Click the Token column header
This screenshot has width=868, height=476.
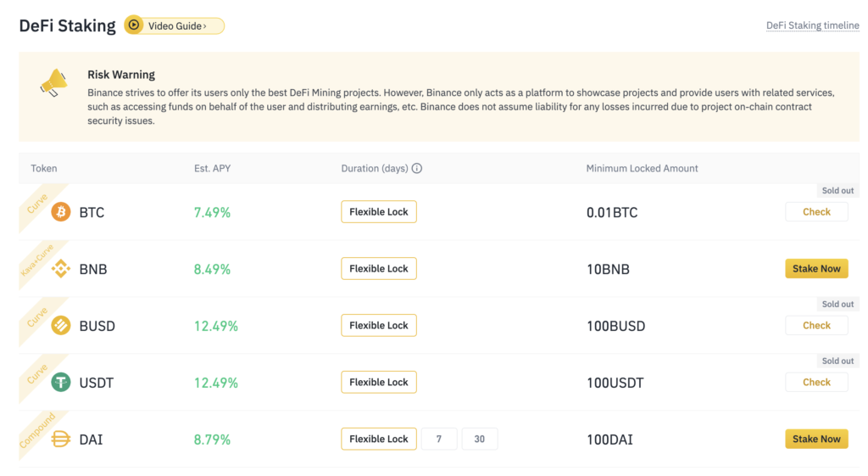pos(44,169)
